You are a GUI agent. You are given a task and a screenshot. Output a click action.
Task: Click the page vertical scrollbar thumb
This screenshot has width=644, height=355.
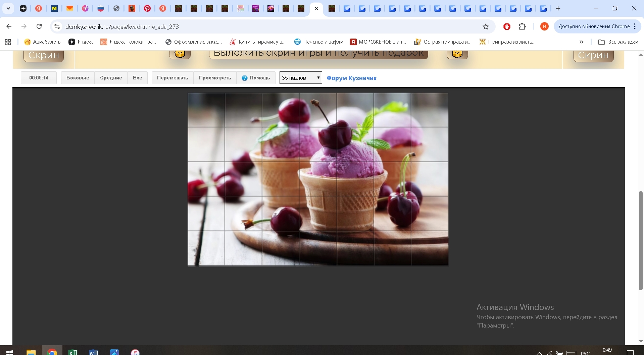tap(640, 240)
